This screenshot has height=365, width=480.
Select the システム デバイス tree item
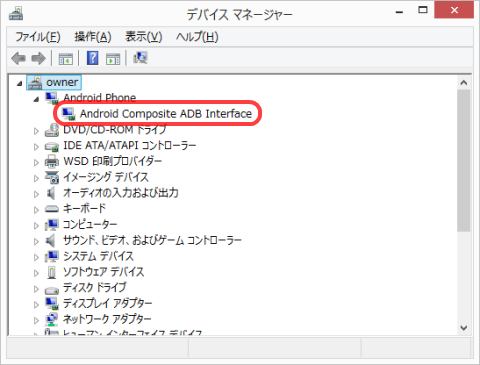point(98,256)
